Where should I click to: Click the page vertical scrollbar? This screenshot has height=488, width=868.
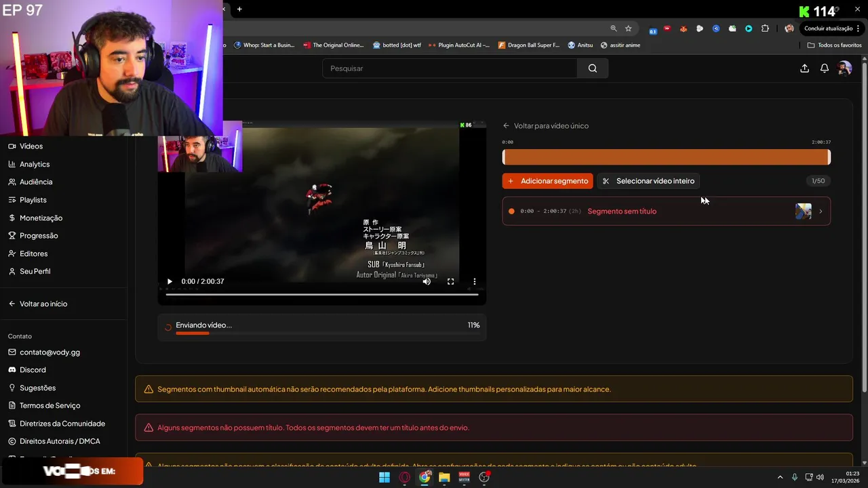864,227
